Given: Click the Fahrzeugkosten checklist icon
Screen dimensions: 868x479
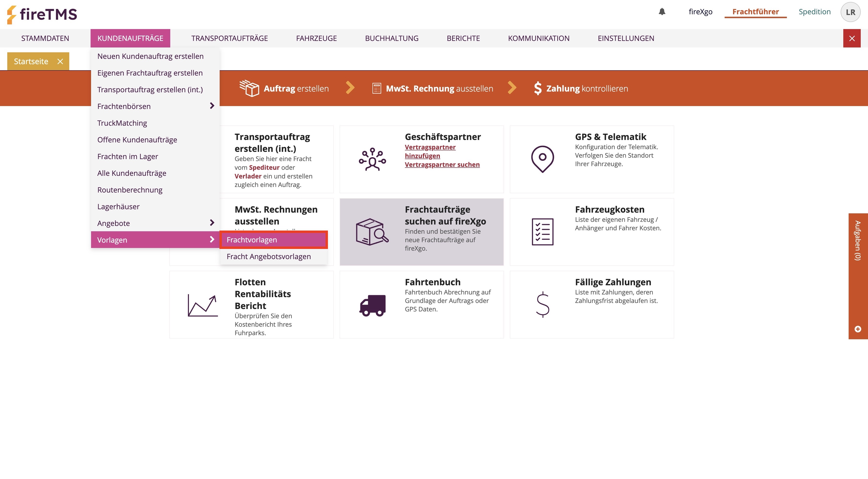Looking at the screenshot, I should coord(542,232).
